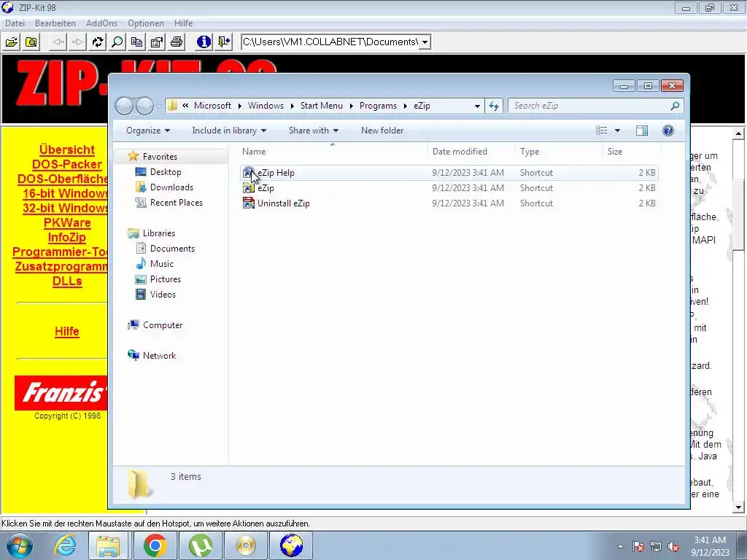Follow the DLLs link
The height and width of the screenshot is (560, 747).
pos(66,281)
